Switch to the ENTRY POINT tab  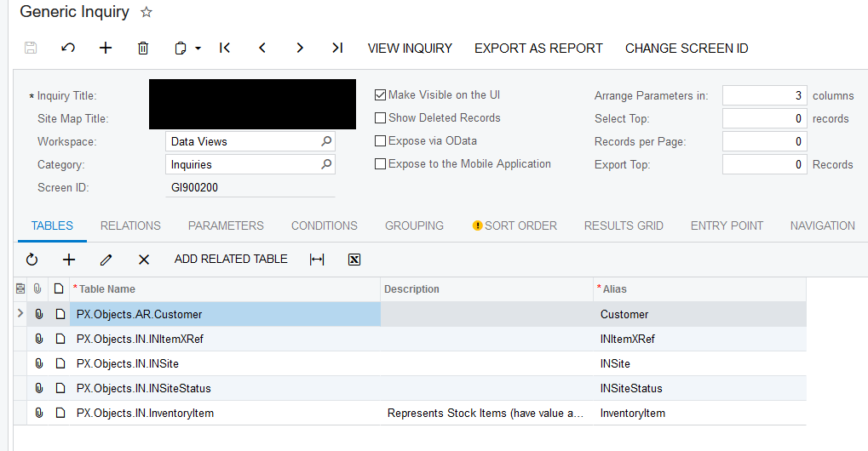pos(727,225)
